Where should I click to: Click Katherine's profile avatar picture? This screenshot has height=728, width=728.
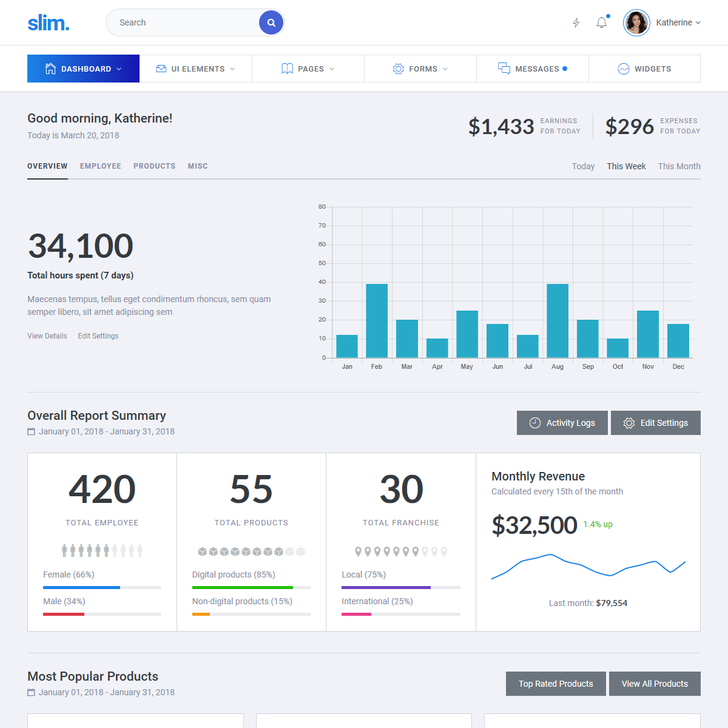636,22
